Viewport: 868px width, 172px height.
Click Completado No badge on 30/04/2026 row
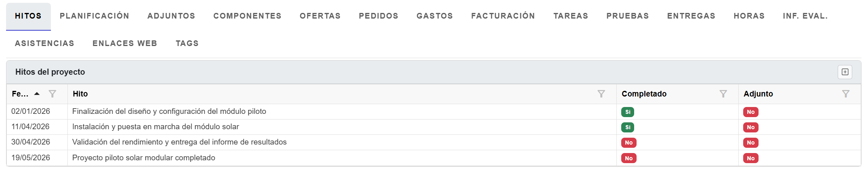coord(628,143)
